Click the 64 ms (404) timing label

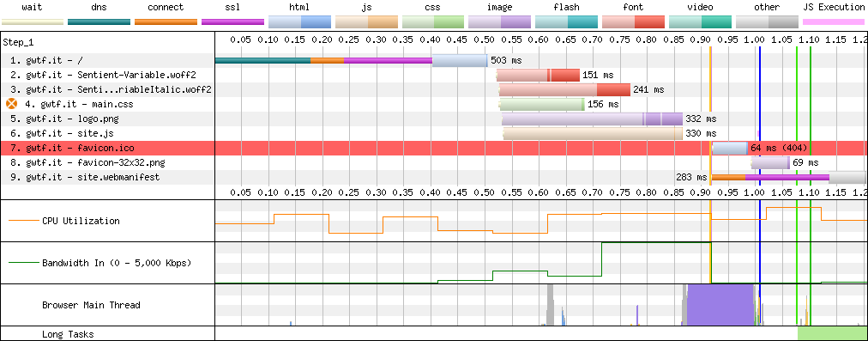click(779, 148)
